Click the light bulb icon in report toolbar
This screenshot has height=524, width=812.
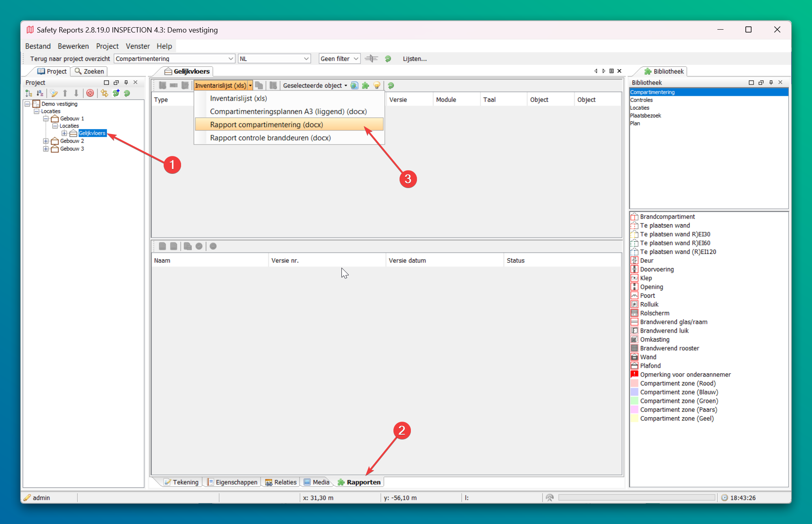pos(377,85)
